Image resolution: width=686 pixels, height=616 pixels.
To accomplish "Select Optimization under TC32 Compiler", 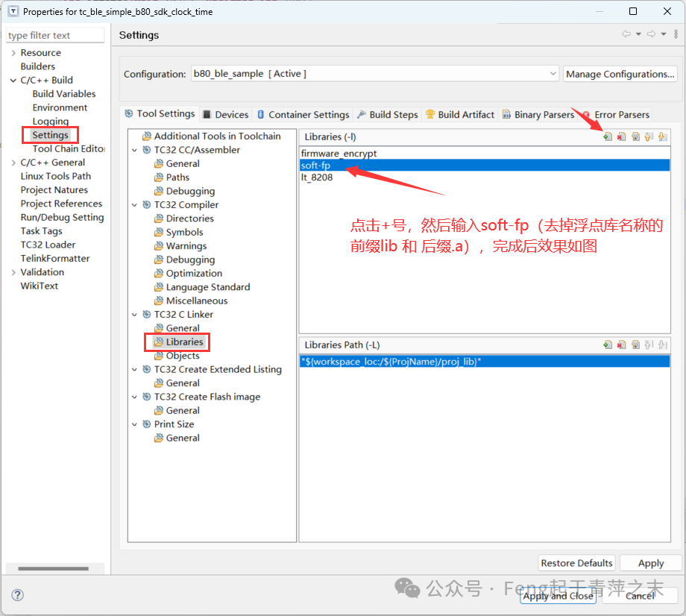I will [x=194, y=274].
